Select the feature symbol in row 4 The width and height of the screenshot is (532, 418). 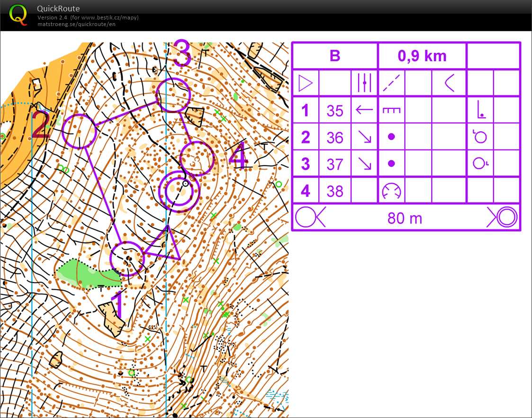(391, 191)
